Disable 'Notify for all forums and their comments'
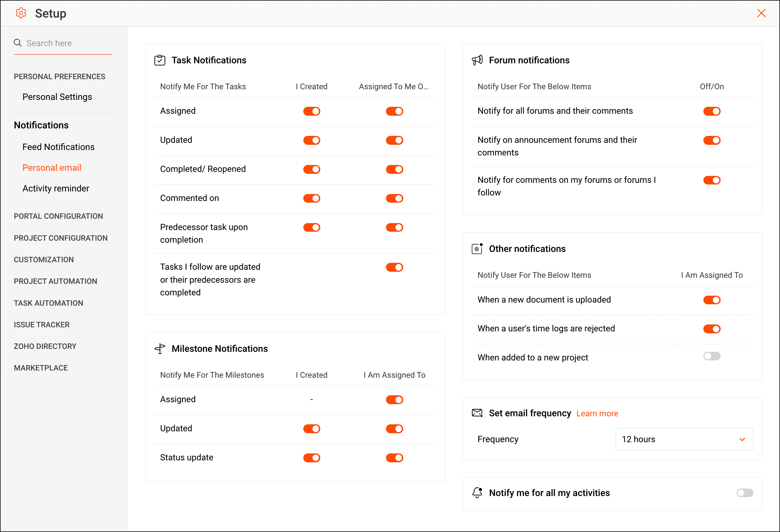 pos(711,111)
